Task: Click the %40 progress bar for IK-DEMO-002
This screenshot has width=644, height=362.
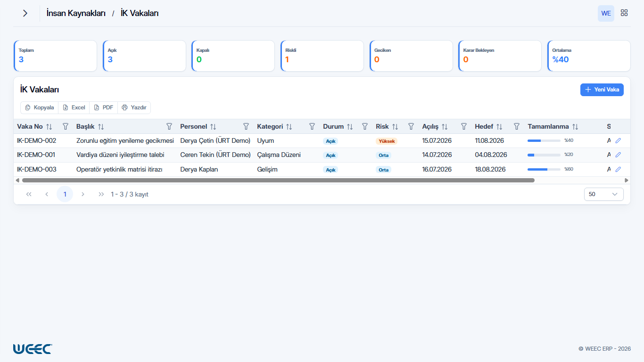Action: click(544, 140)
